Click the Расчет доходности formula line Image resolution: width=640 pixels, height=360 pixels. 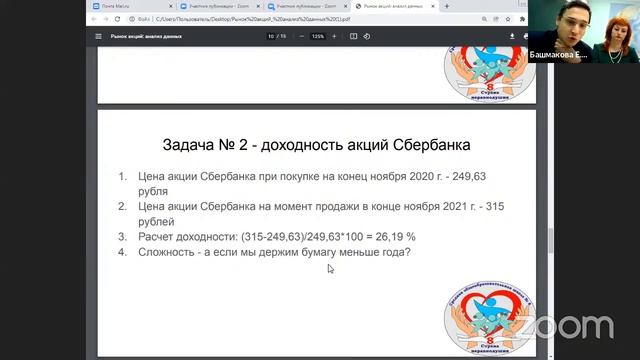tap(277, 237)
